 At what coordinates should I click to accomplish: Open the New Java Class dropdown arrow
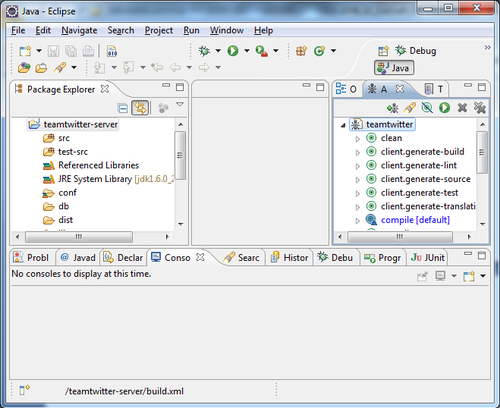pos(333,51)
